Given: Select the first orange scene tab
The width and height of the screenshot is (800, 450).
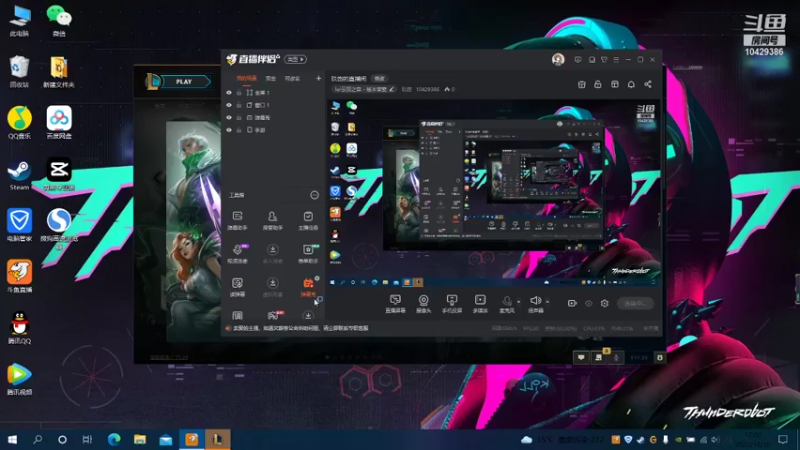Looking at the screenshot, I should (x=246, y=79).
